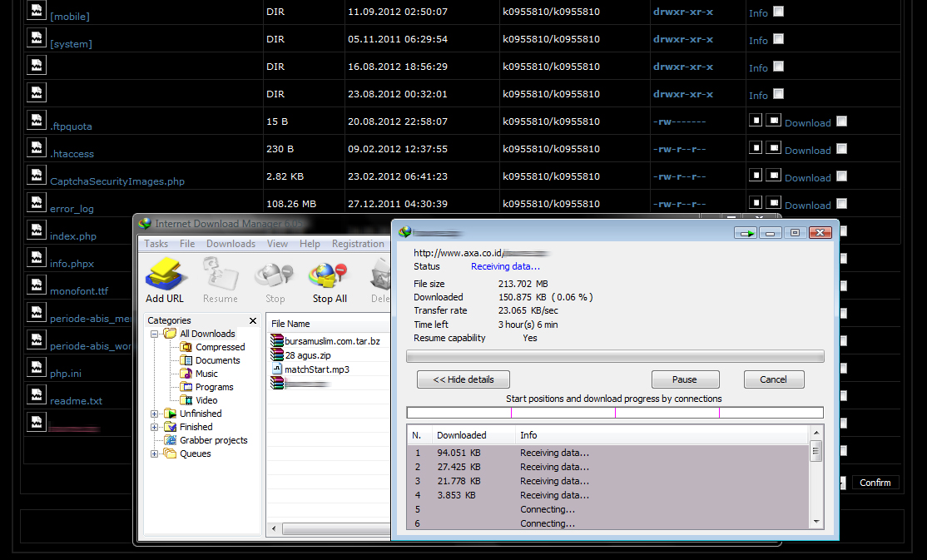Tick the checkbox in the [mobile] row
This screenshot has height=560, width=927.
[x=779, y=12]
